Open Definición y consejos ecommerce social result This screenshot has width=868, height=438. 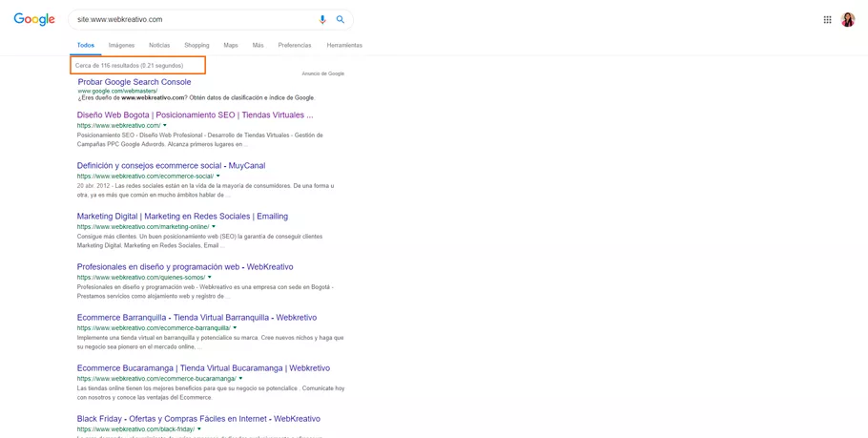[x=171, y=166]
